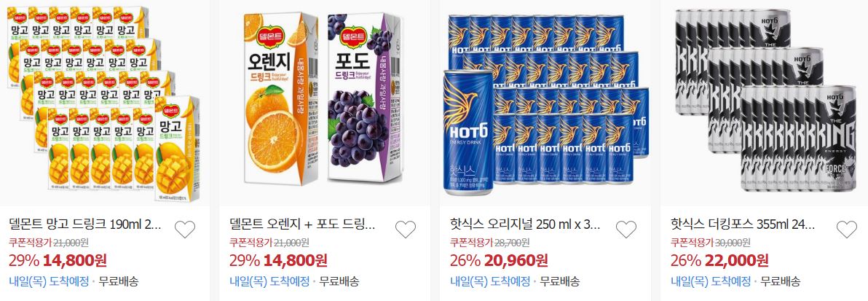Image resolution: width=868 pixels, height=301 pixels.
Task: Favorite the Hot6 original 250 ml item
Action: click(626, 229)
